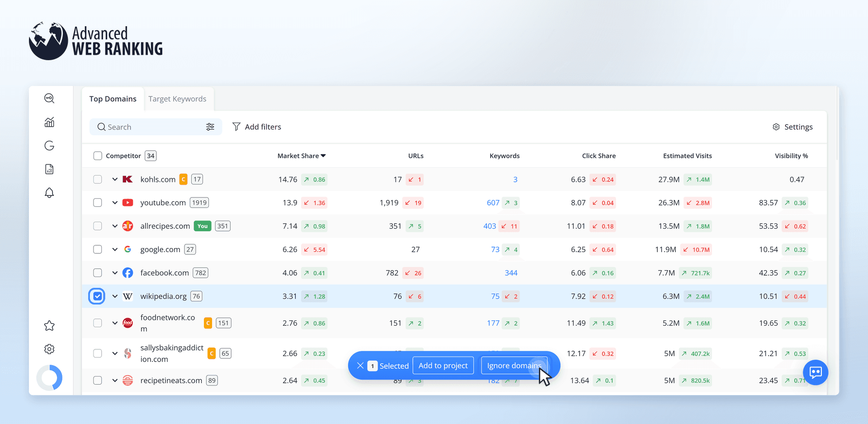This screenshot has width=868, height=424.
Task: Open the reports document sidebar icon
Action: 49,169
